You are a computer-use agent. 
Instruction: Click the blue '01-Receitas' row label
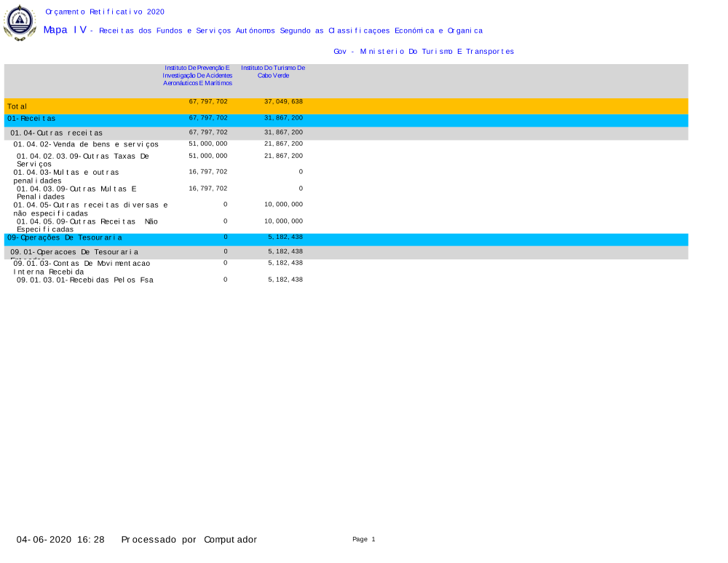[31, 118]
